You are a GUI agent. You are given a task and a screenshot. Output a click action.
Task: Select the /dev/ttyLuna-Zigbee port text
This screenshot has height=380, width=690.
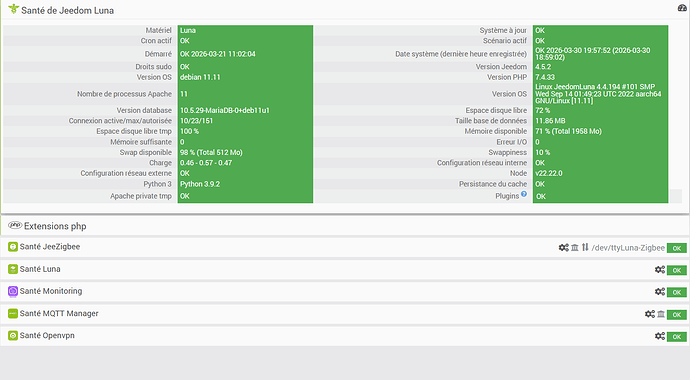(x=628, y=248)
